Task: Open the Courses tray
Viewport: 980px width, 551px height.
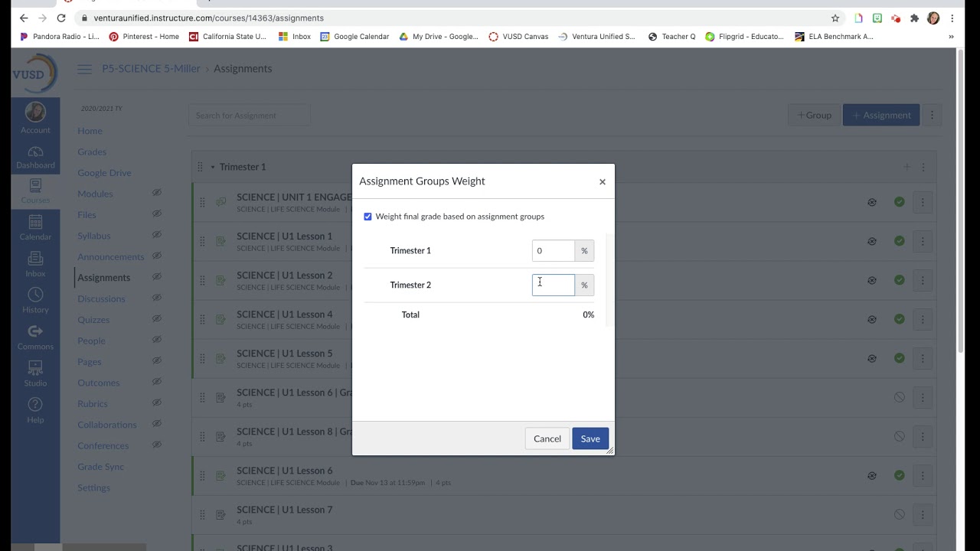Action: click(35, 192)
